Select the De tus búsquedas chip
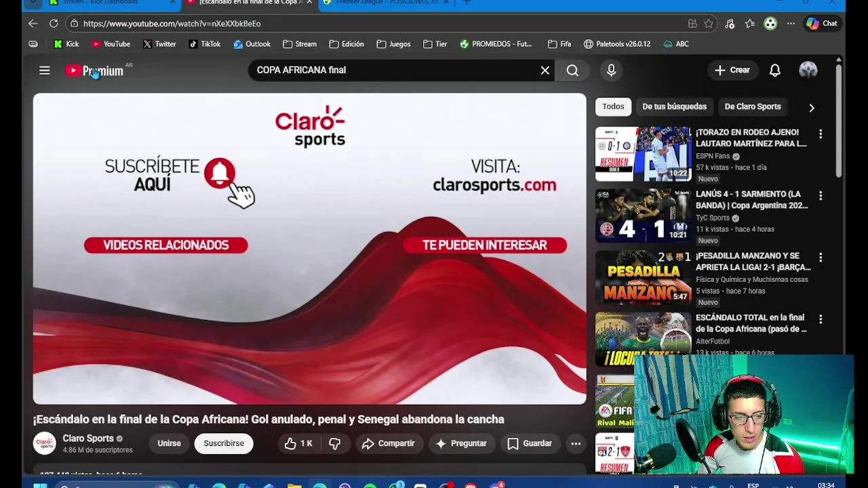Screen dimensions: 868x488 coord(674,106)
